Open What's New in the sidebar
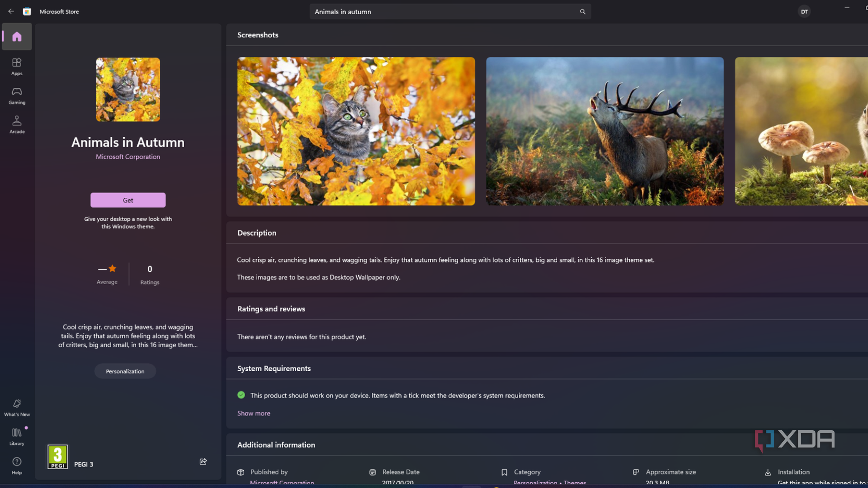The height and width of the screenshot is (488, 868). pos(16,406)
